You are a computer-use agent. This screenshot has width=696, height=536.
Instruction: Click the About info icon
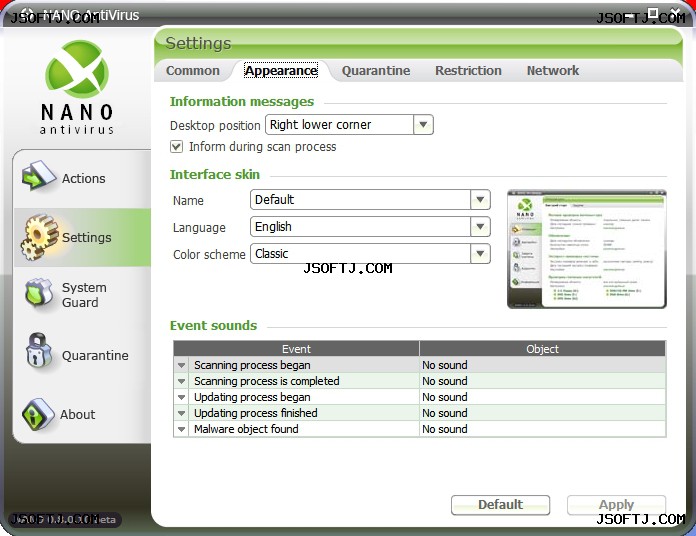pyautogui.click(x=38, y=414)
